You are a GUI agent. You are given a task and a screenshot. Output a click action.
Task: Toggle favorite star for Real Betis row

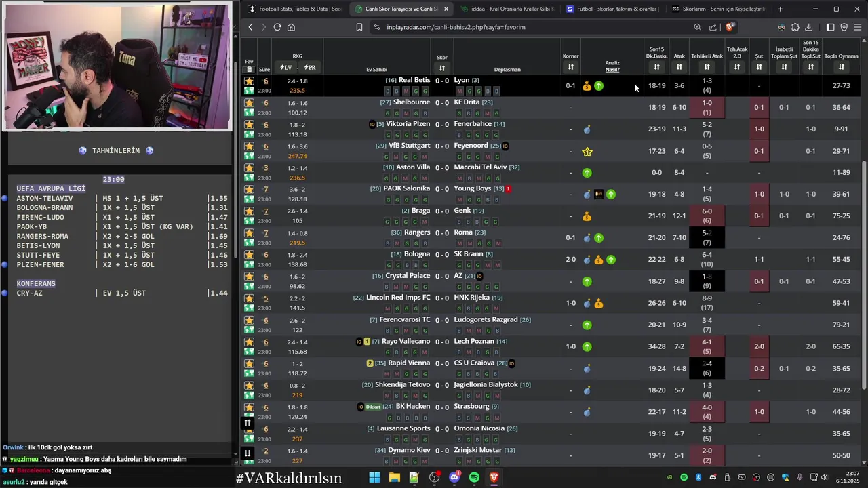(x=249, y=81)
